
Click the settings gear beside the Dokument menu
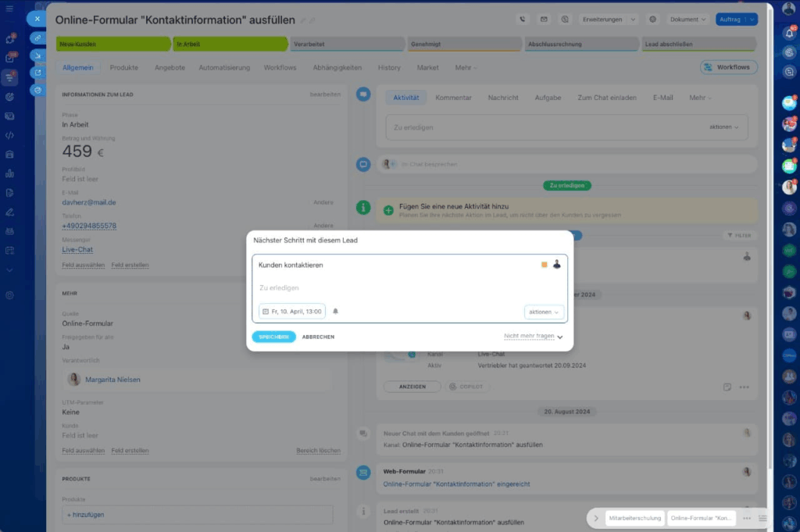(x=652, y=18)
